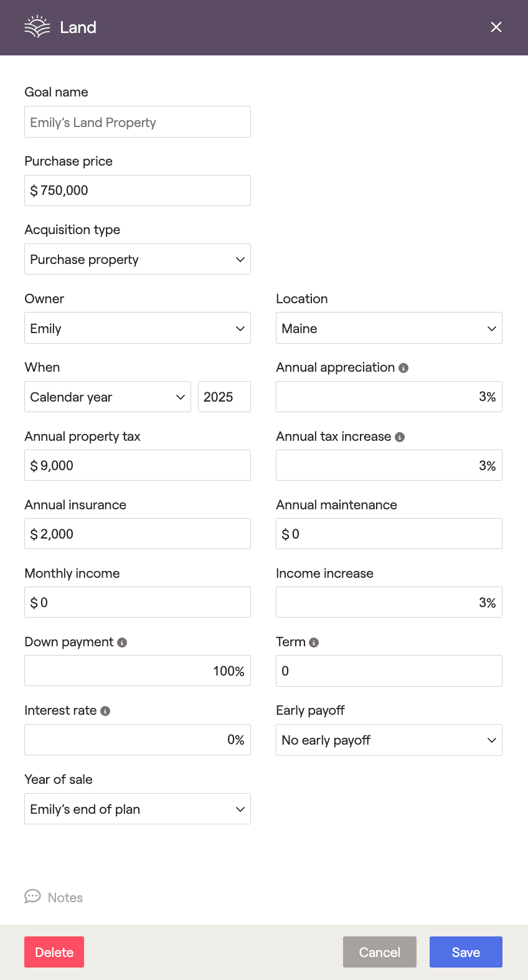Click the Cancel button
The height and width of the screenshot is (980, 528).
379,952
